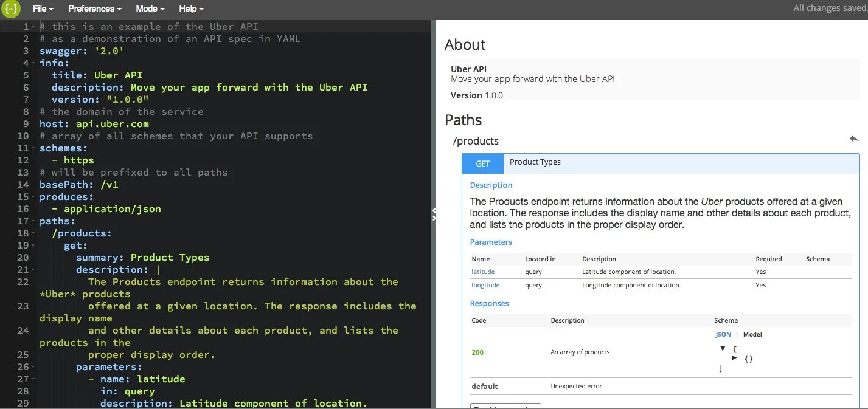868x409 pixels.
Task: Click the '- name: latitude' editor line
Action: [x=137, y=379]
